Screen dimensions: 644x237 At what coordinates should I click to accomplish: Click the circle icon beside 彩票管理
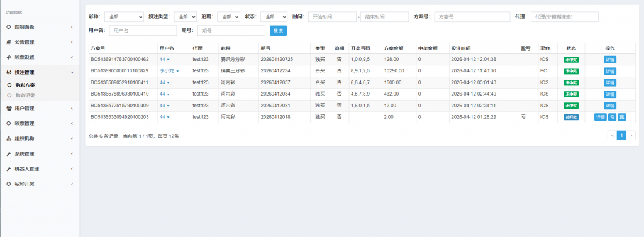tap(9, 123)
